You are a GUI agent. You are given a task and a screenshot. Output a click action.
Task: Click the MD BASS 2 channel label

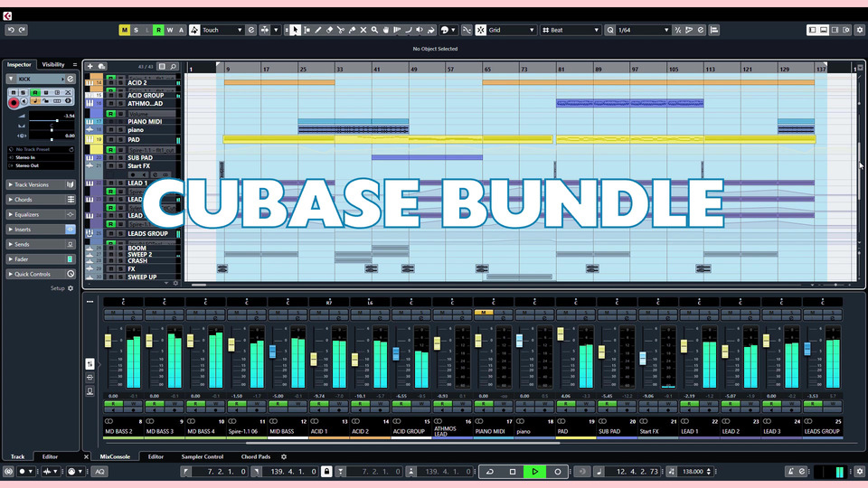119,432
